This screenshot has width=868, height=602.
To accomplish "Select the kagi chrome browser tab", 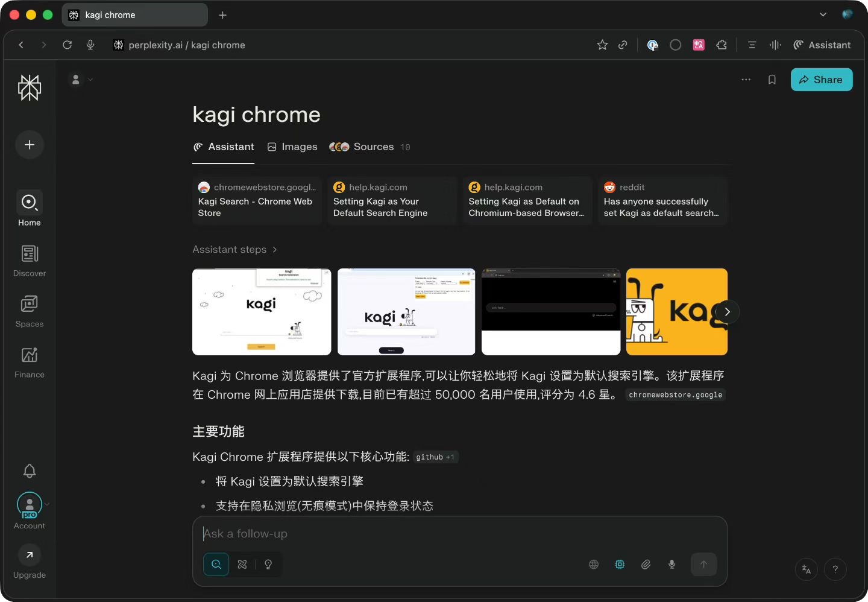I will [134, 15].
